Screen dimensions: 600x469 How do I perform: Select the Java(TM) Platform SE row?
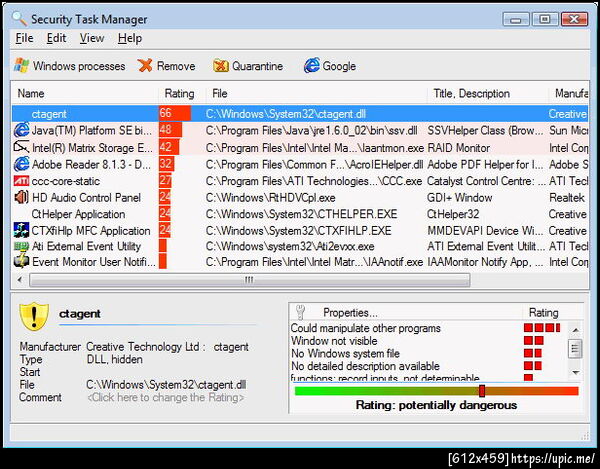pyautogui.click(x=300, y=130)
